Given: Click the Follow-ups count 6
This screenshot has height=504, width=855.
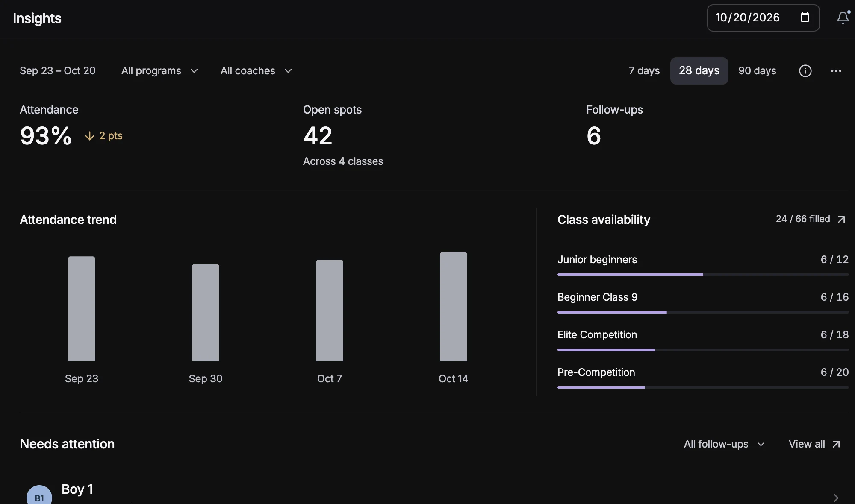Looking at the screenshot, I should pyautogui.click(x=594, y=136).
